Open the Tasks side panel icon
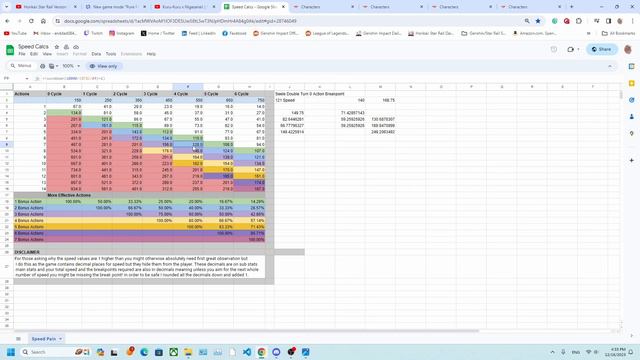The image size is (640, 360). tap(631, 100)
